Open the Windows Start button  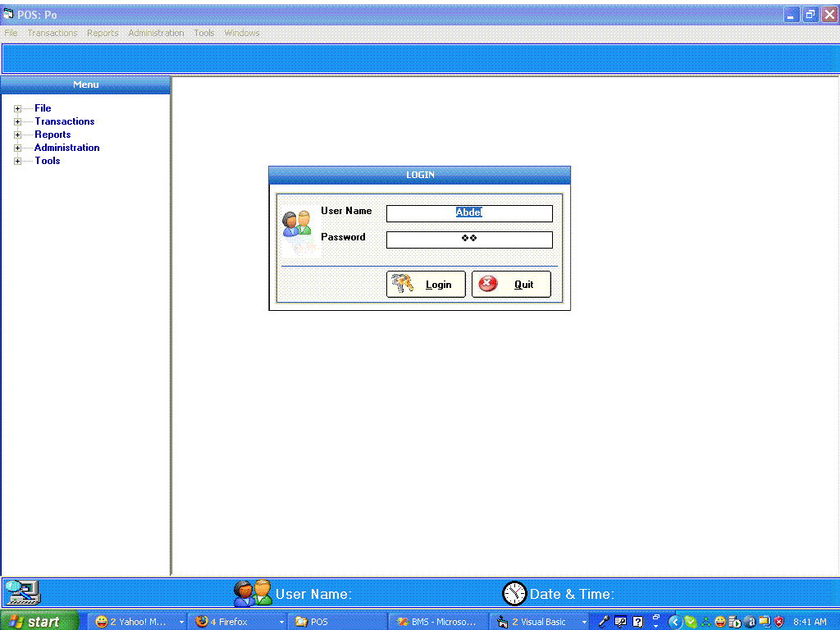(39, 621)
